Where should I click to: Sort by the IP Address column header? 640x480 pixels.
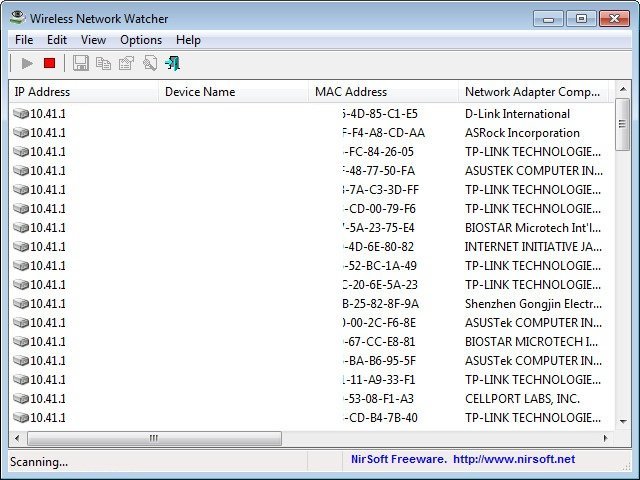pos(42,92)
